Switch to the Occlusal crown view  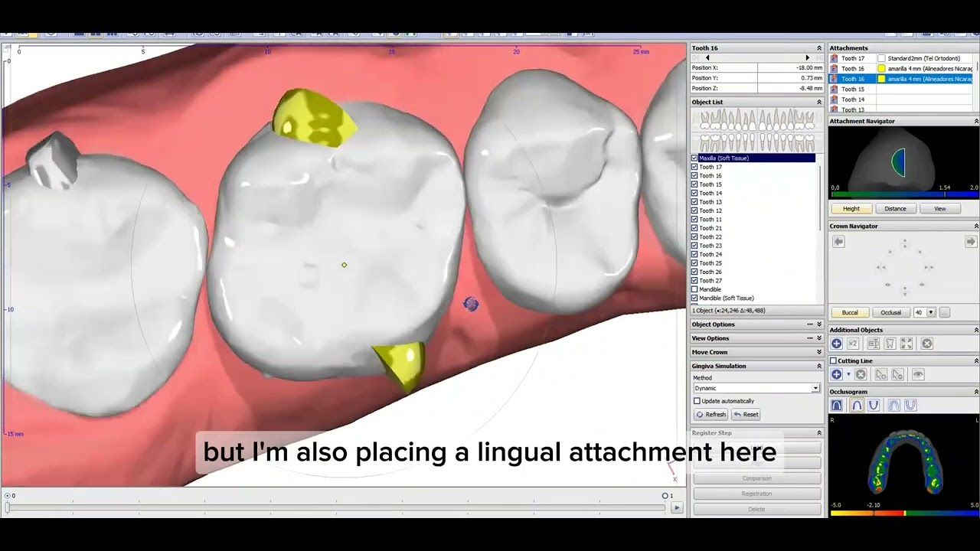click(890, 313)
